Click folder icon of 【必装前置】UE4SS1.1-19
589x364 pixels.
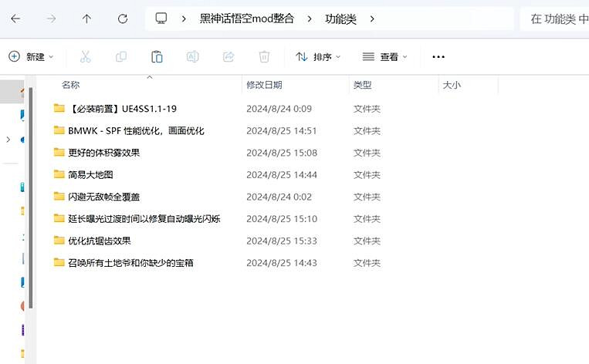[x=59, y=109]
